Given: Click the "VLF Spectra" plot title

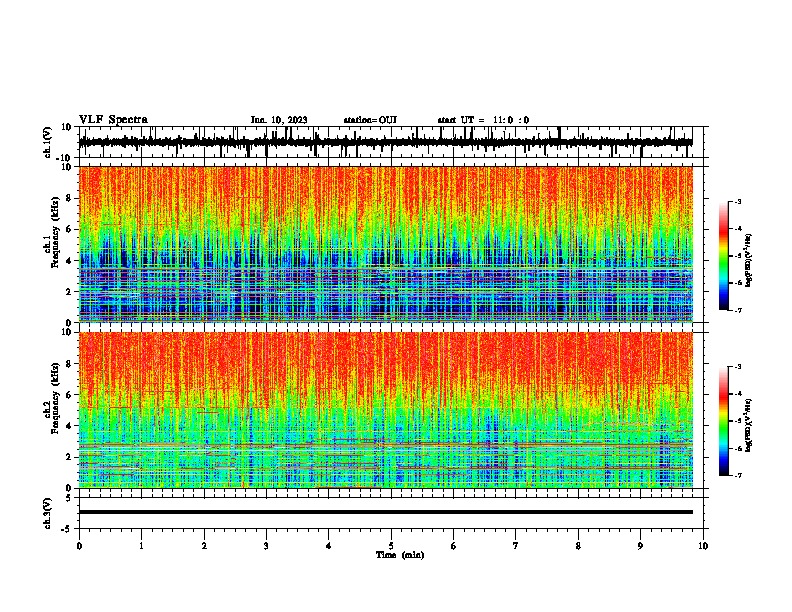Looking at the screenshot, I should click(113, 120).
